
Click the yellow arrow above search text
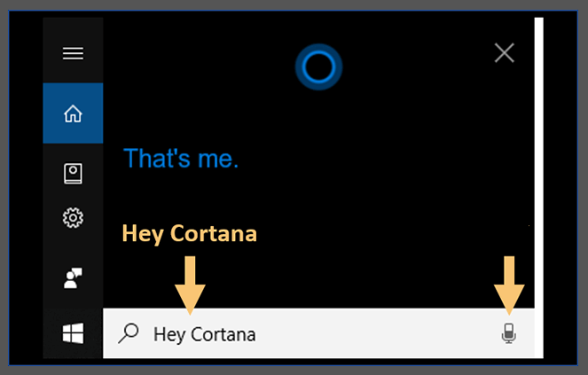pos(190,285)
